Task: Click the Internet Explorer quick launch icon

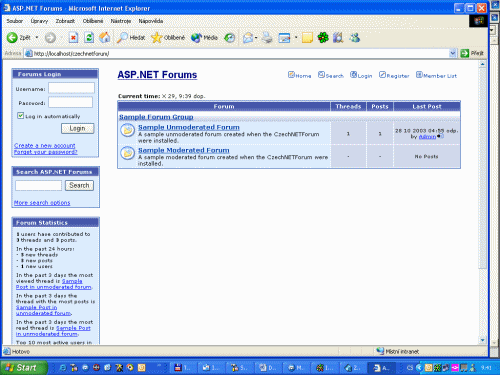Action: 63,368
